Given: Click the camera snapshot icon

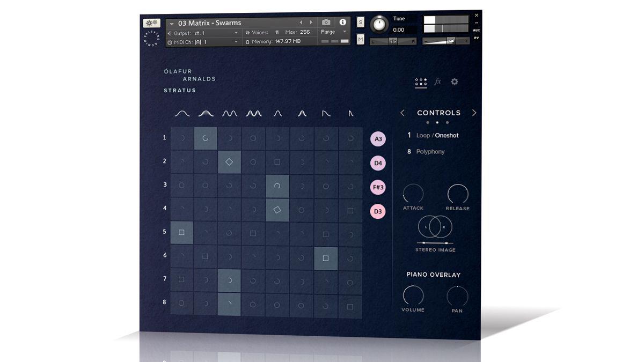Looking at the screenshot, I should 326,23.
